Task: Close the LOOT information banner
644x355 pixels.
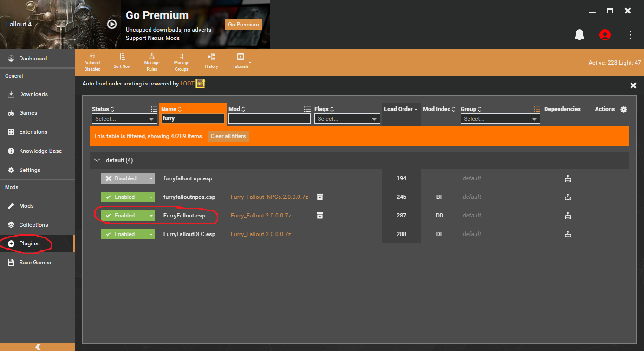Action: pos(633,85)
